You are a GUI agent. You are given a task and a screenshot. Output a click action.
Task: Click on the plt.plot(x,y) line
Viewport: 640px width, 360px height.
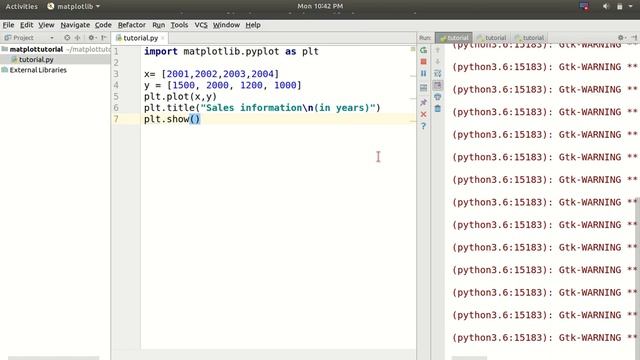pos(180,97)
